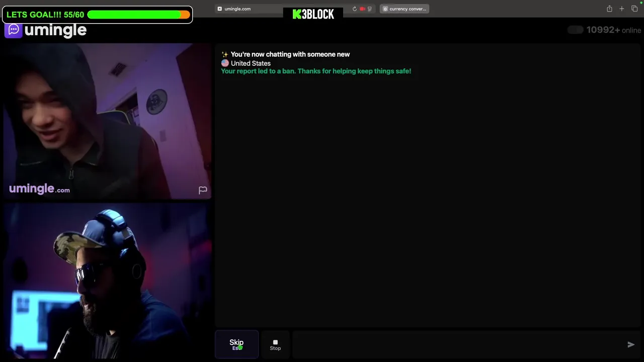Open a new browser tab

tap(622, 9)
